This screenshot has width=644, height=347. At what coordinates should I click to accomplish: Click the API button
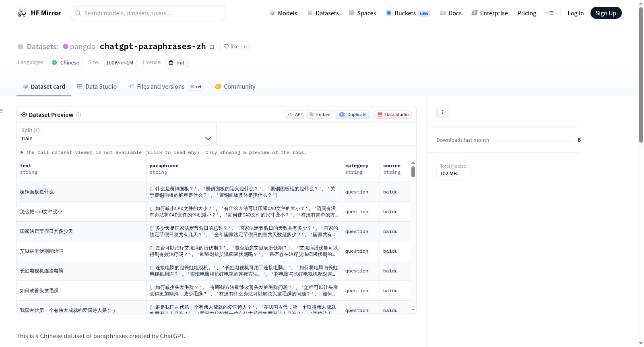[295, 114]
